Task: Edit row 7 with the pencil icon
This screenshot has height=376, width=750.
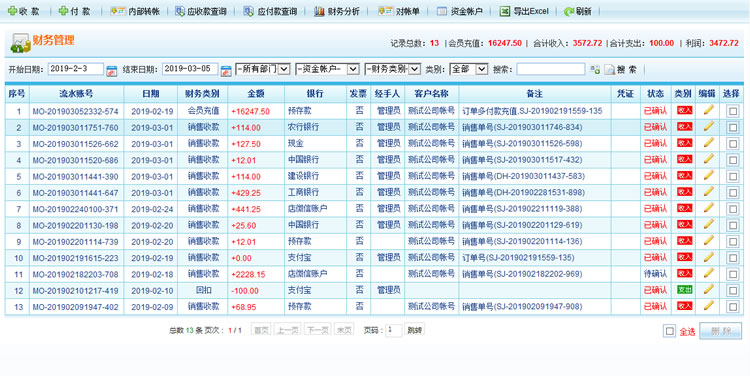Action: pos(708,208)
